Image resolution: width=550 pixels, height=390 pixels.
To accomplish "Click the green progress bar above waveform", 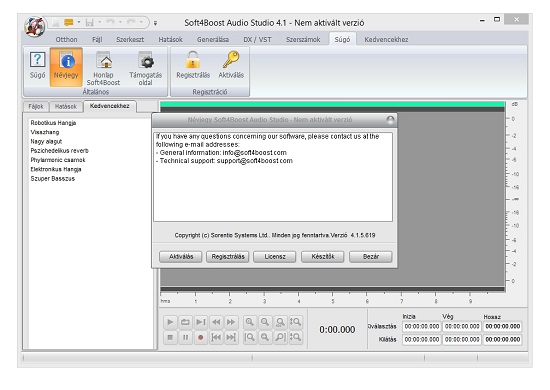I will tap(333, 104).
